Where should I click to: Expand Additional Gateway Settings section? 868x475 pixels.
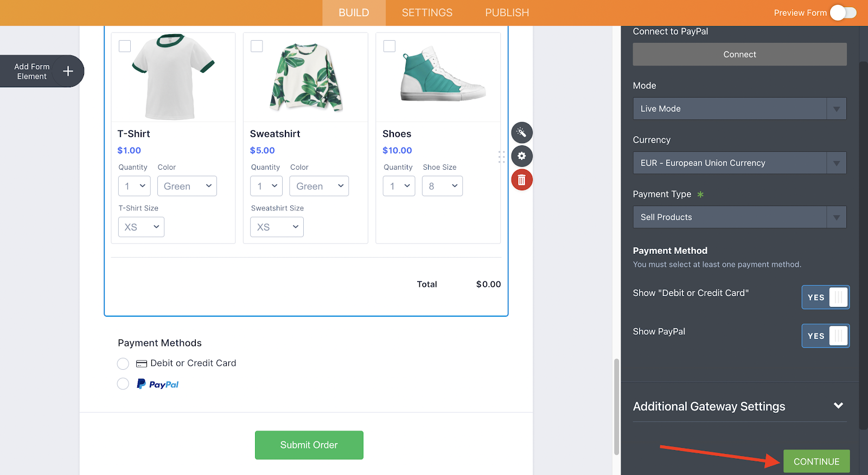(x=739, y=406)
